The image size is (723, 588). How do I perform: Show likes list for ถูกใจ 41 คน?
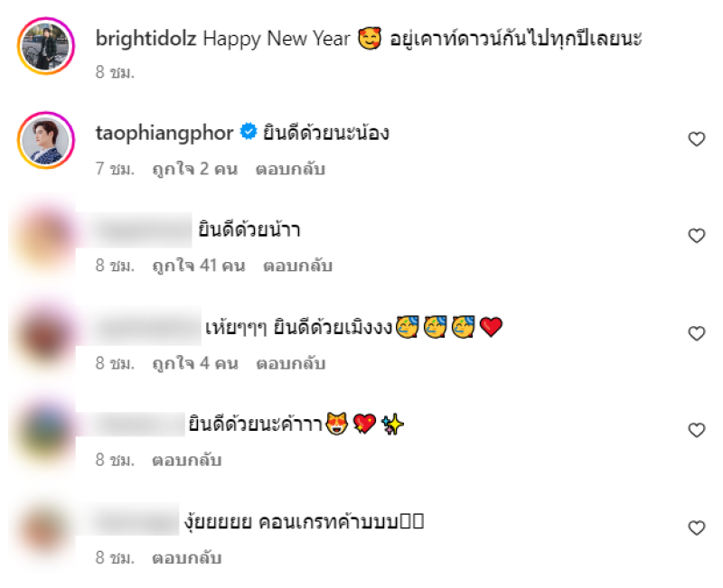[x=199, y=266]
